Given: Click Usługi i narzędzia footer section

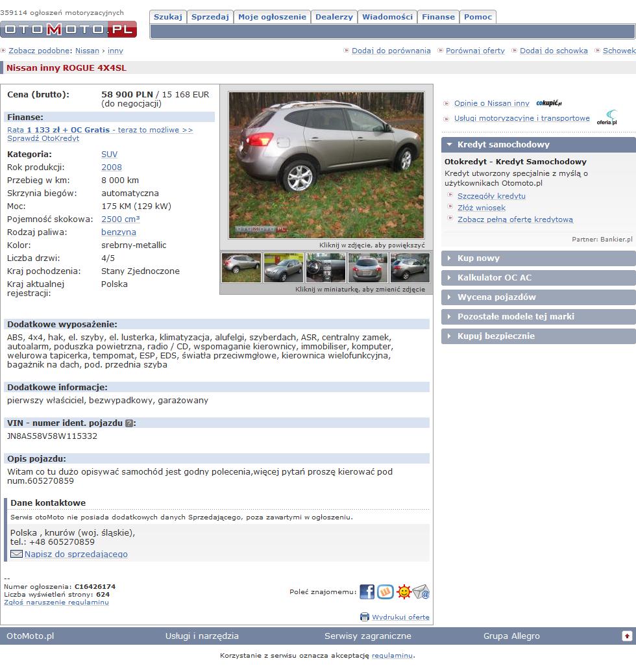Looking at the screenshot, I should tap(202, 636).
